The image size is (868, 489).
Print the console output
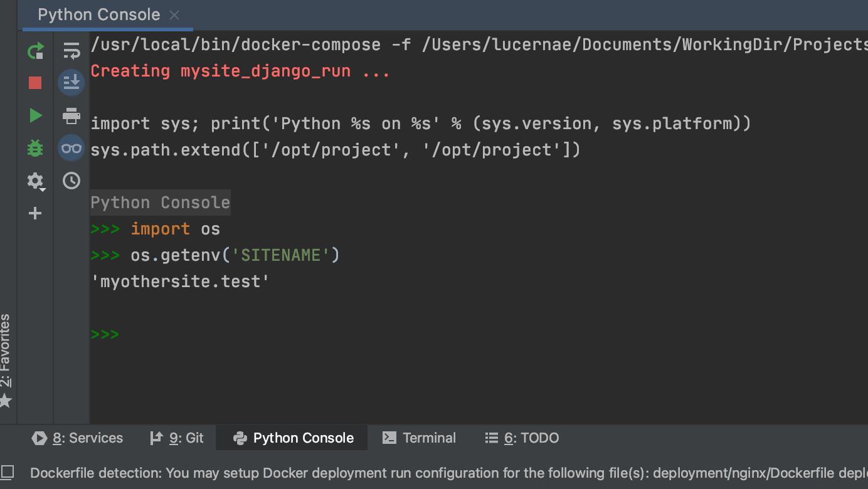tap(71, 115)
